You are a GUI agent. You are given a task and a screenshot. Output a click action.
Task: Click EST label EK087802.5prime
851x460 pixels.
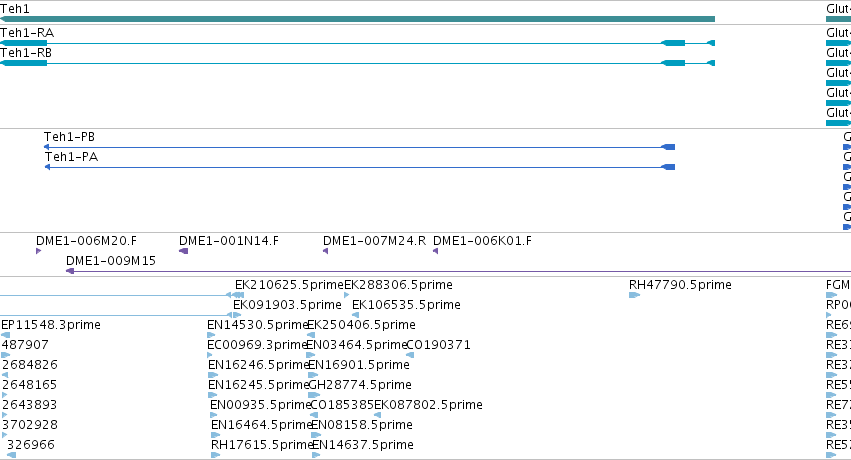(x=428, y=405)
